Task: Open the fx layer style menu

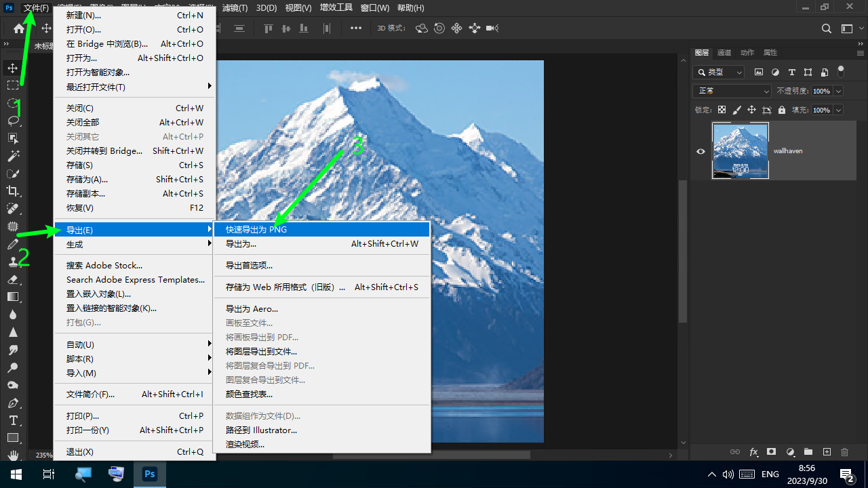Action: 753,452
